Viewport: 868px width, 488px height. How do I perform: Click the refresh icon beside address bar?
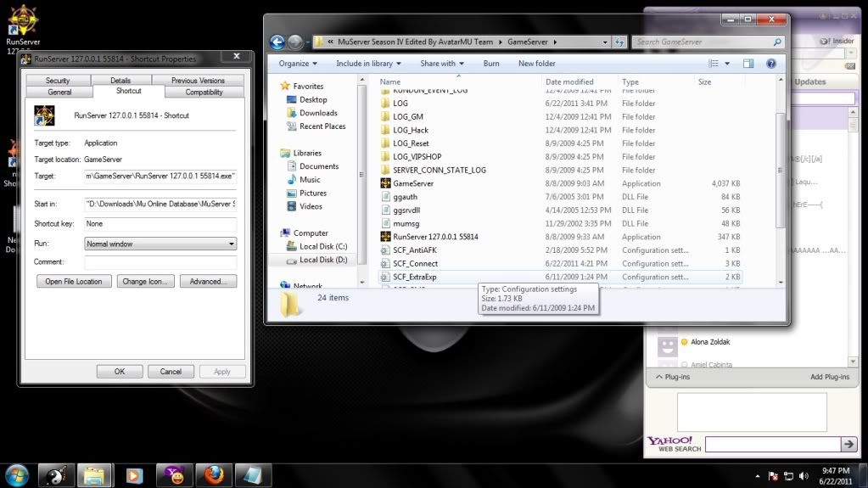619,42
